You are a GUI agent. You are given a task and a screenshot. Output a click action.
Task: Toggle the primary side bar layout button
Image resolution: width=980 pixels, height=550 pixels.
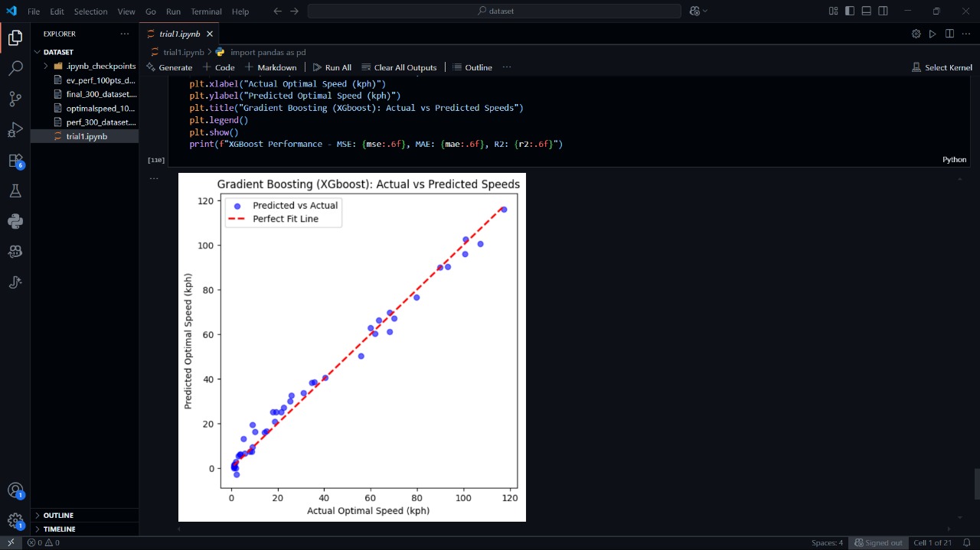[x=850, y=11]
